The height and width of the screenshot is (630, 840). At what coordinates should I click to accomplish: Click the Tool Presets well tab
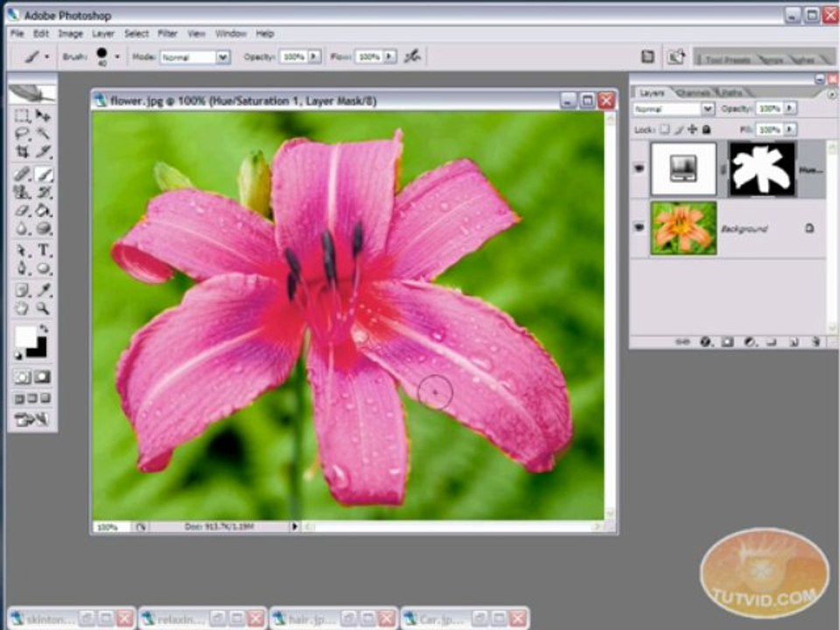tap(727, 59)
